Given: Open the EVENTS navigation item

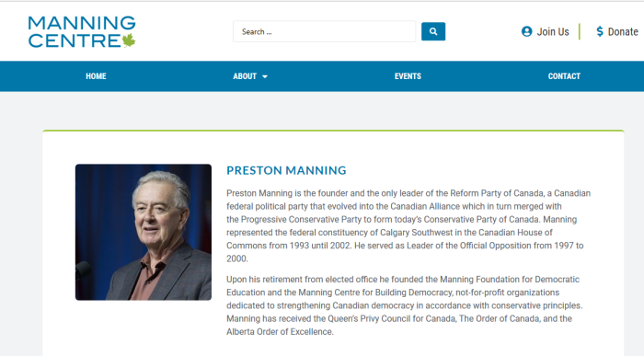Looking at the screenshot, I should (x=408, y=76).
